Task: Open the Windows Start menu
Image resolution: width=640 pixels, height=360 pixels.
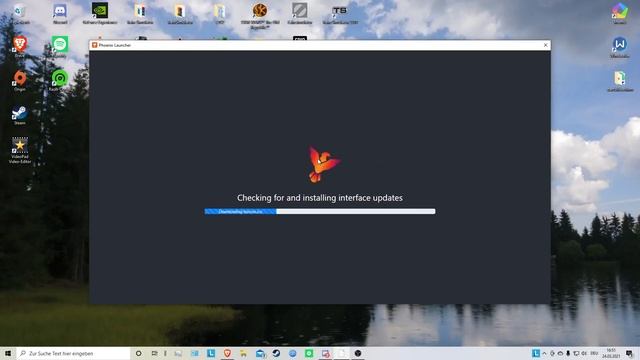Action: click(x=8, y=353)
